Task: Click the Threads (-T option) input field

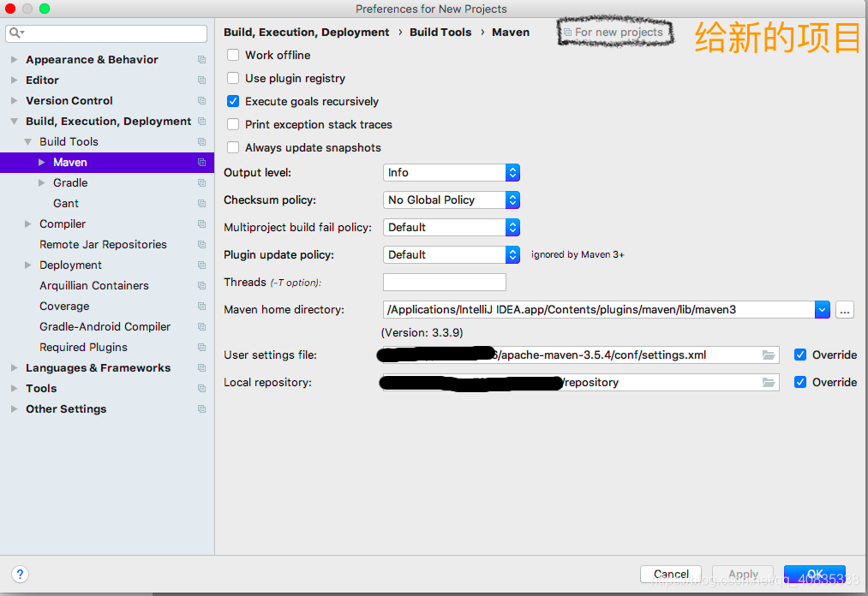Action: (x=445, y=283)
